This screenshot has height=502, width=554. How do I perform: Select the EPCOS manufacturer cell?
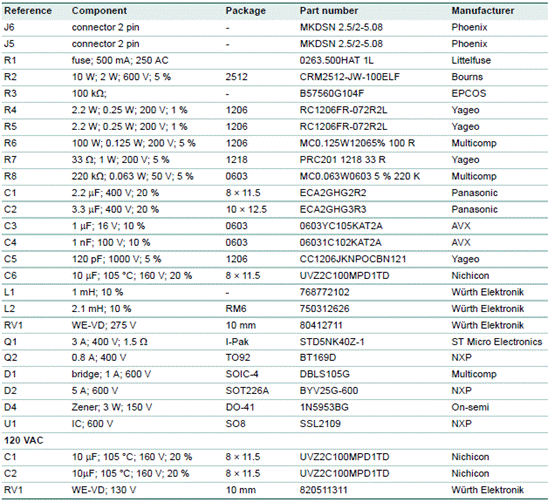click(468, 94)
